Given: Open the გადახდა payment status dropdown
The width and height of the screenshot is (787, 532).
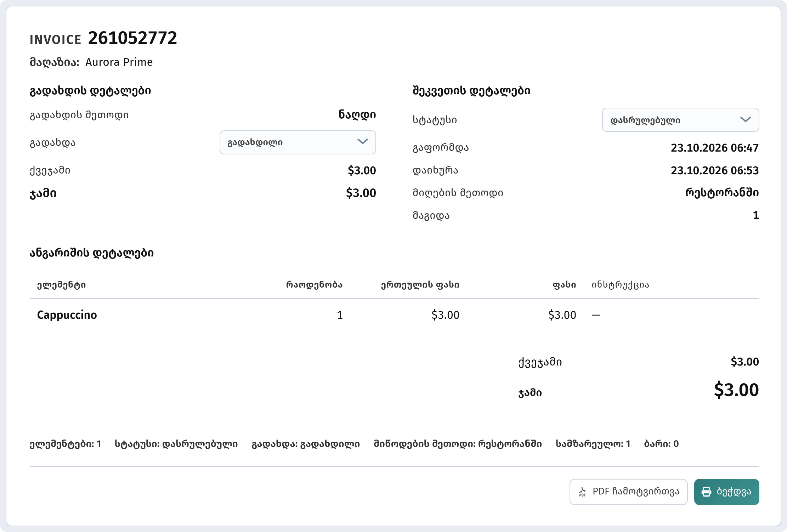Looking at the screenshot, I should (x=298, y=142).
